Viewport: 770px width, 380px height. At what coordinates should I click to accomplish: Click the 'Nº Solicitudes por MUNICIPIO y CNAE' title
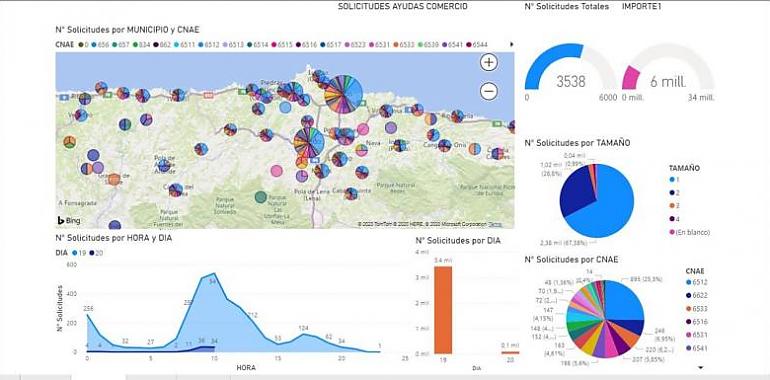tap(128, 29)
